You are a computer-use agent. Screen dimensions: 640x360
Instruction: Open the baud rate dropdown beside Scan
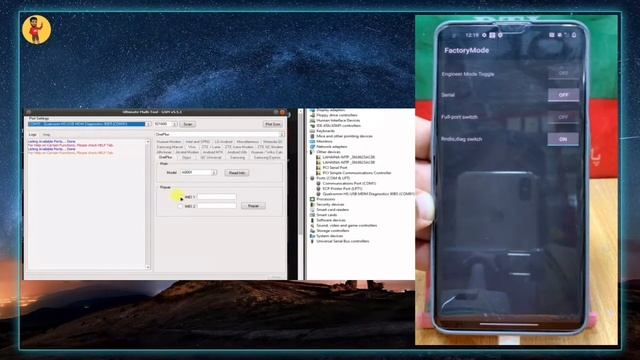tap(175, 124)
